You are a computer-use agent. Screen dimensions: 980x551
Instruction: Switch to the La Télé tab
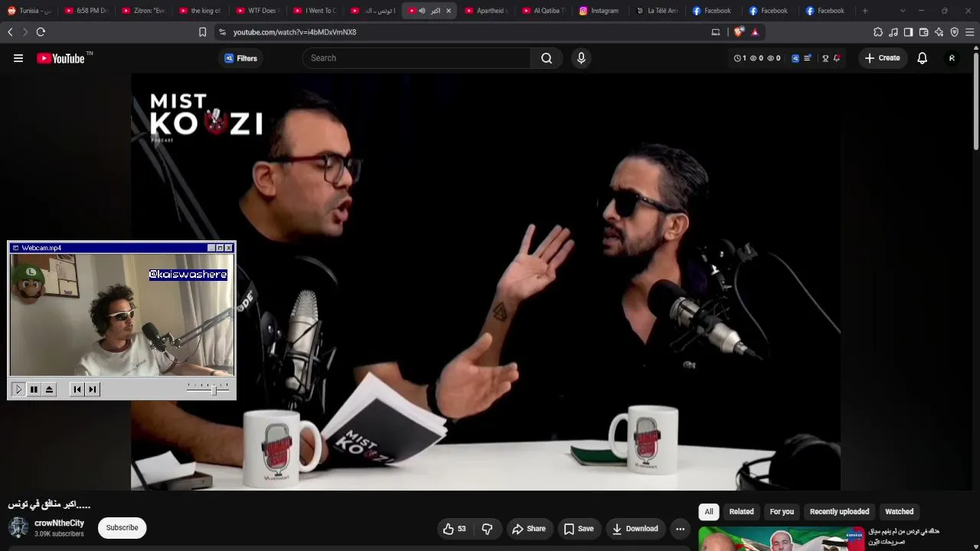pyautogui.click(x=657, y=11)
